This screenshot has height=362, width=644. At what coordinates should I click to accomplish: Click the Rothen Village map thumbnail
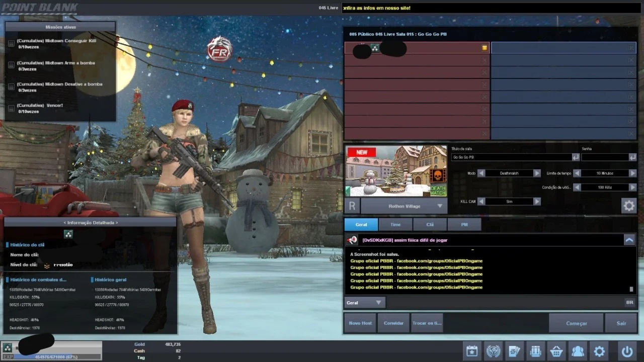click(396, 171)
